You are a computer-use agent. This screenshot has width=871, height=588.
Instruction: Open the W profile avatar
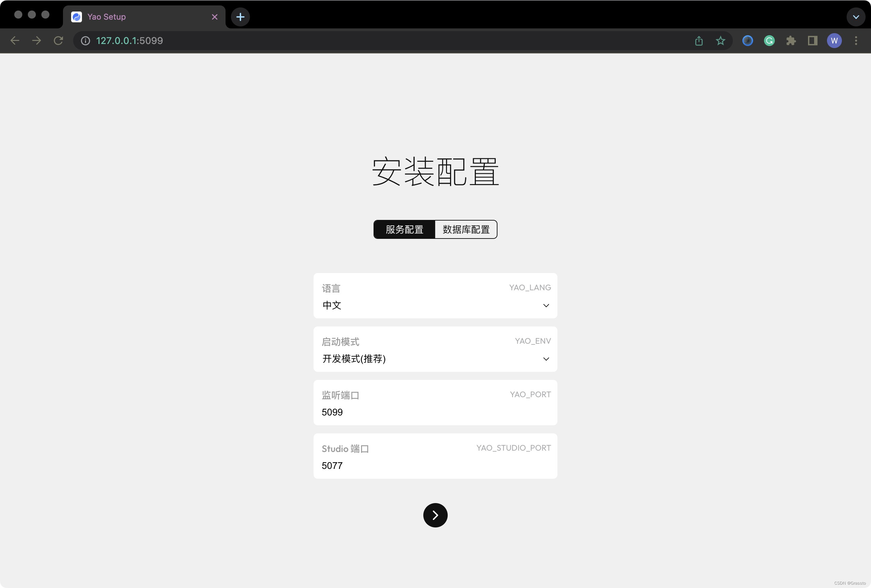[x=834, y=41]
